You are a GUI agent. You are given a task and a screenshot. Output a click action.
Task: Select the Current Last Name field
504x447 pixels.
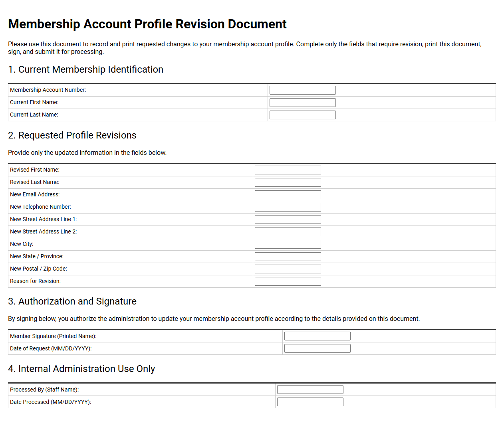303,115
